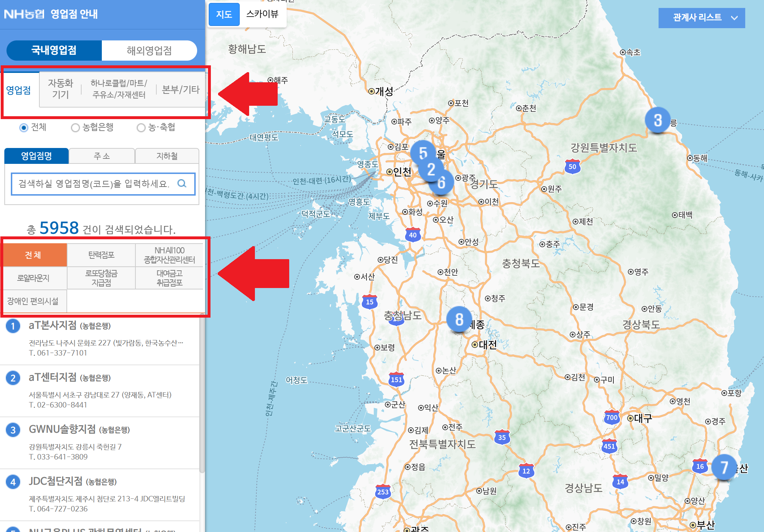Click address 강원특별자치도 강릉시 죽헌길 7
Image resolution: width=764 pixels, height=532 pixels.
tap(75, 447)
